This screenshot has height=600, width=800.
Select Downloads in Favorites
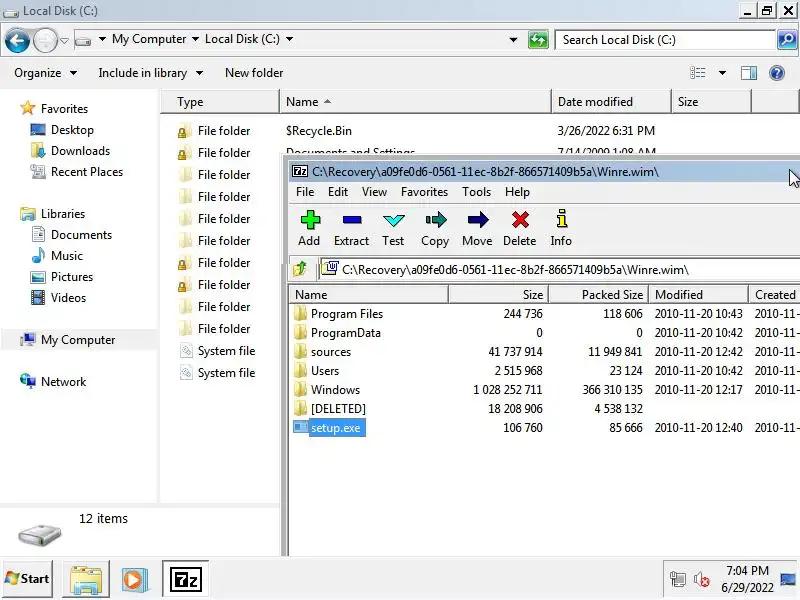(x=70, y=151)
